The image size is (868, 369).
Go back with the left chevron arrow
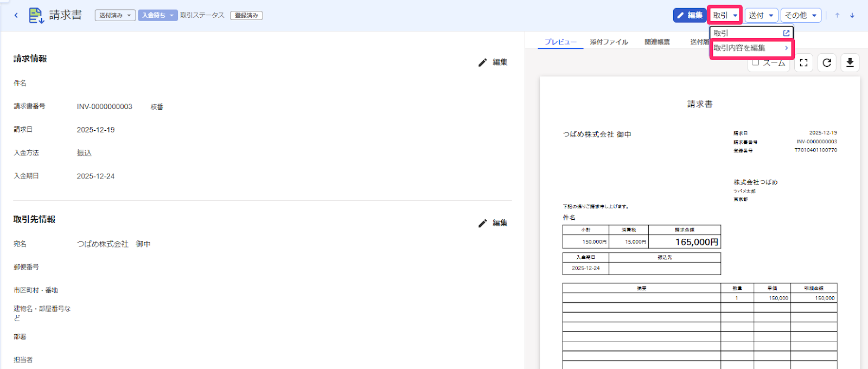(16, 15)
